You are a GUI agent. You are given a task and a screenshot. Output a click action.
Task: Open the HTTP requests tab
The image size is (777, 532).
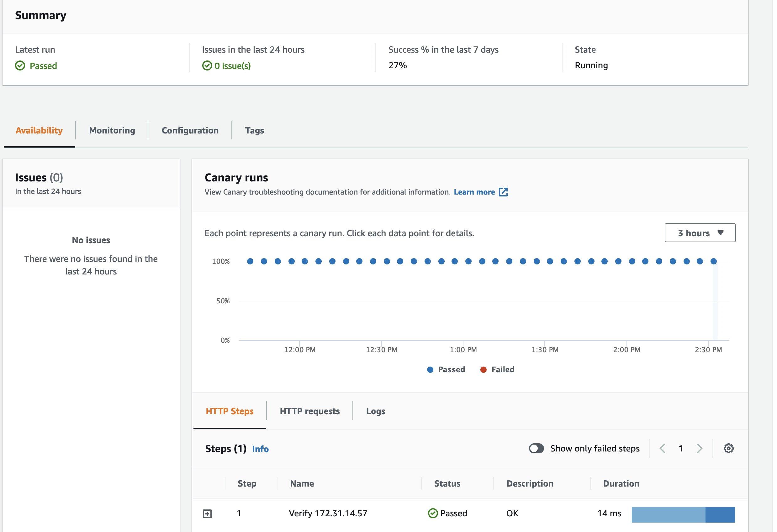[309, 411]
